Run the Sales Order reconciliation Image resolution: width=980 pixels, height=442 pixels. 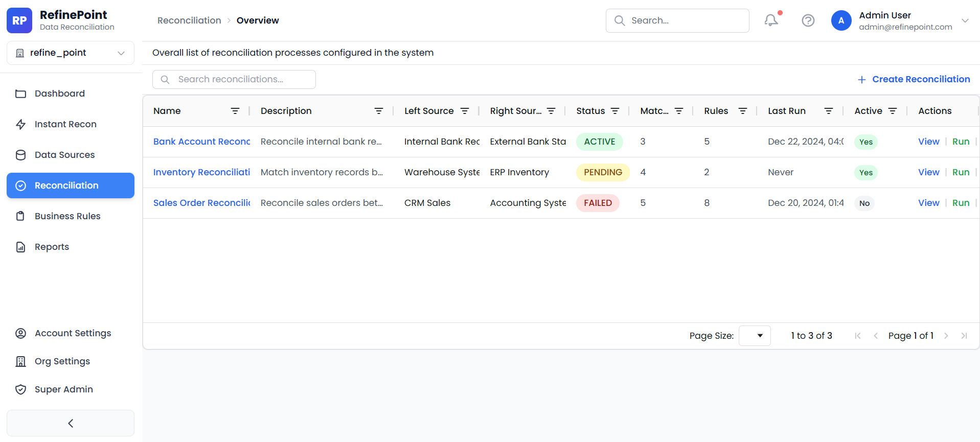[x=961, y=203]
